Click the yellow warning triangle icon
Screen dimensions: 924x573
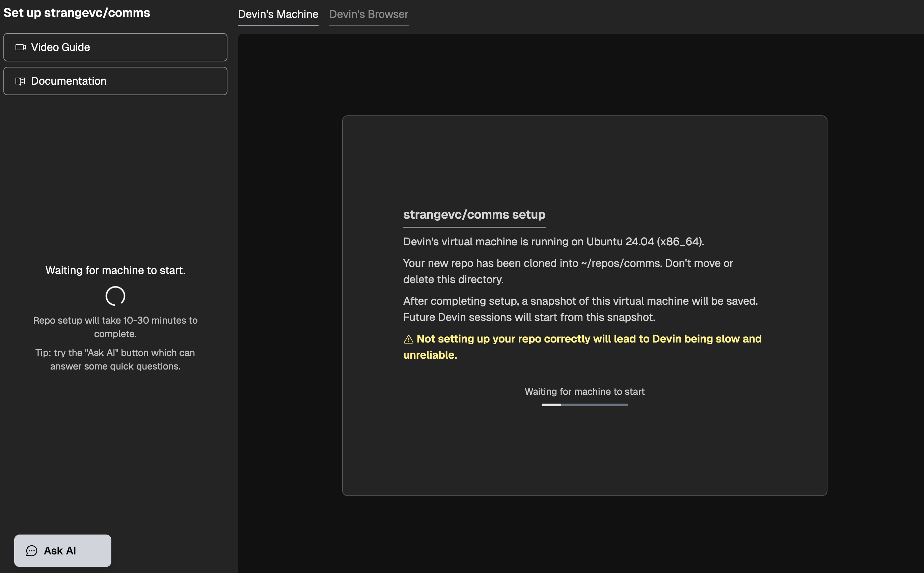pos(408,339)
